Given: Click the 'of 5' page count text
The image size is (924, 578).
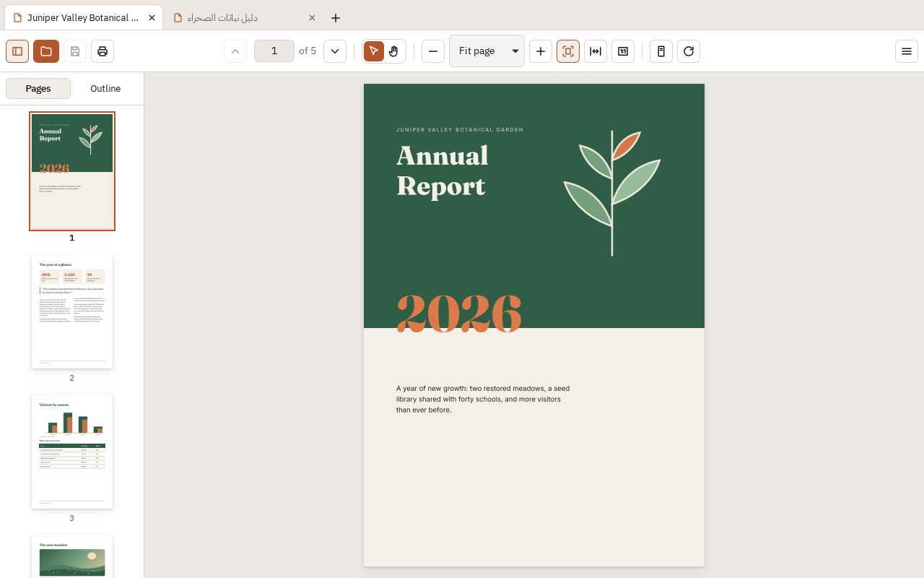Looking at the screenshot, I should click(x=308, y=51).
